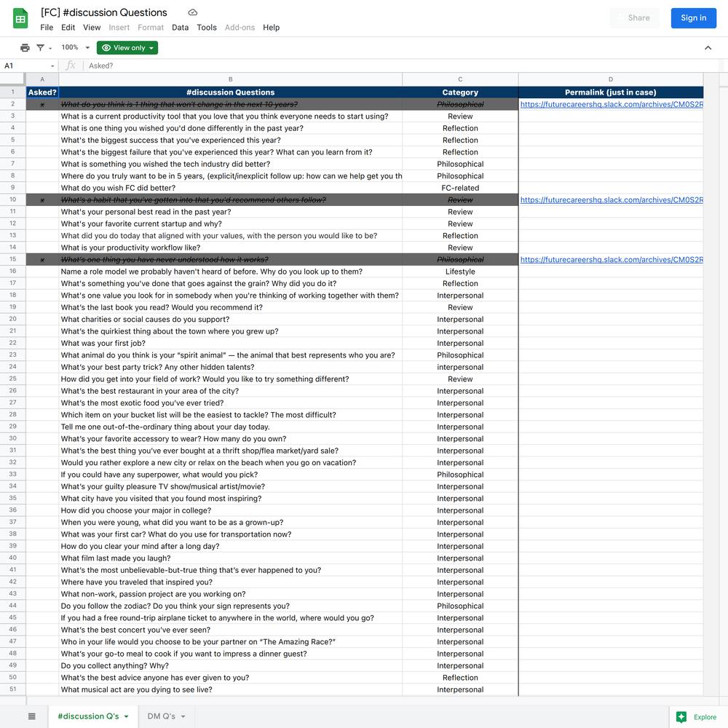
Task: Click the document title '[FC] #discussion Questions'
Action: point(103,12)
